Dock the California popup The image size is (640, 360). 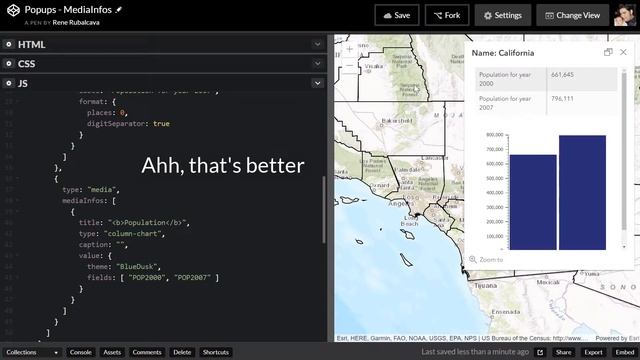(x=608, y=52)
